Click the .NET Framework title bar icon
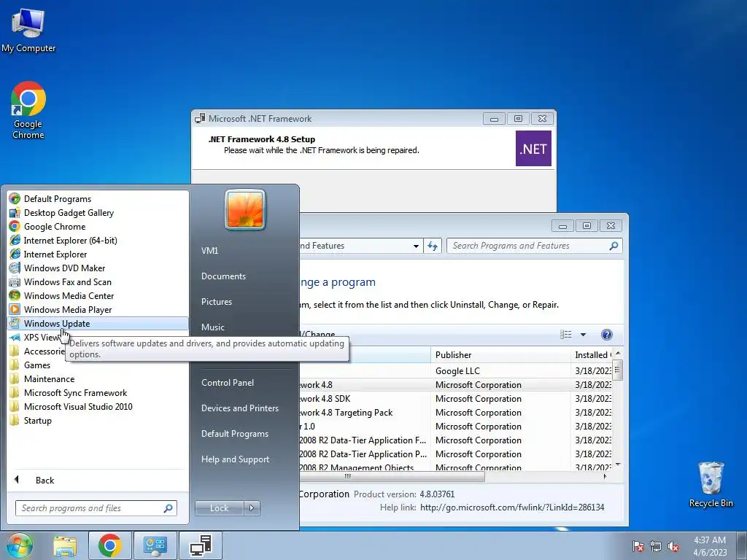747x560 pixels. click(x=200, y=119)
